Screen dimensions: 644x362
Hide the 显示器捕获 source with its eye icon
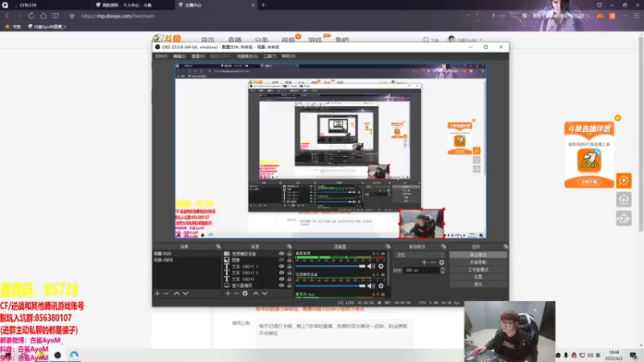pyautogui.click(x=281, y=286)
